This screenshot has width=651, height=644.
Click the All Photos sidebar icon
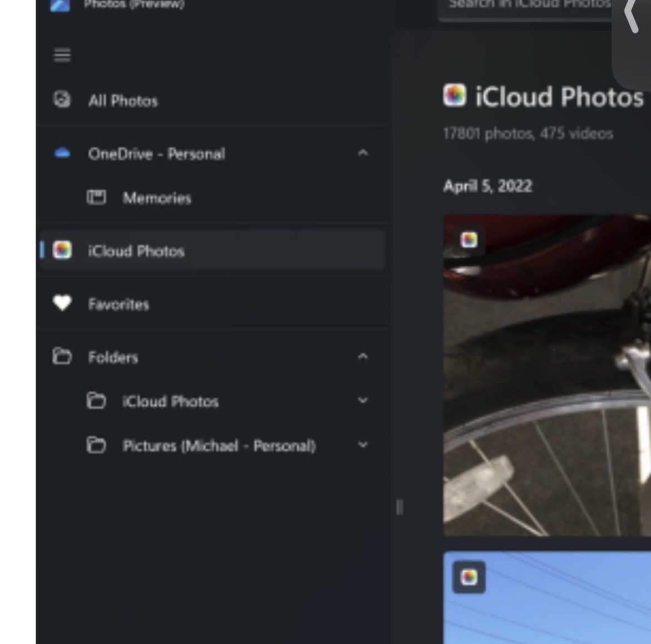pyautogui.click(x=62, y=100)
